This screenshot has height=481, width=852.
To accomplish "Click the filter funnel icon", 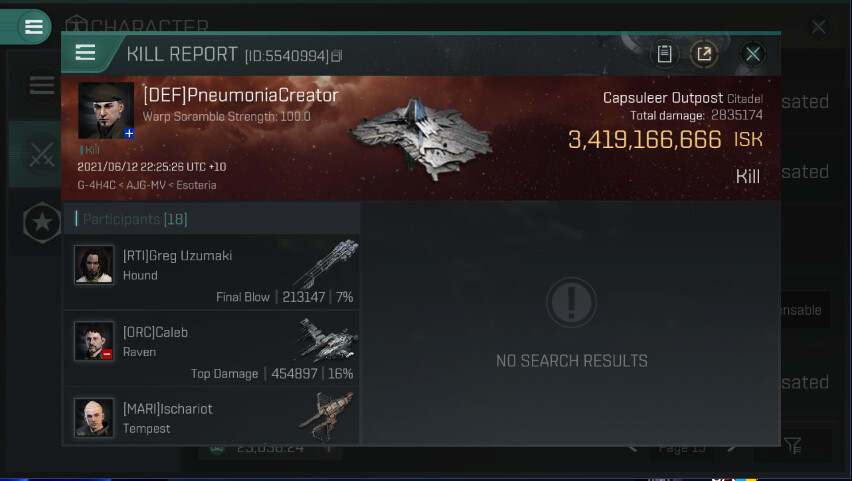I will click(793, 446).
